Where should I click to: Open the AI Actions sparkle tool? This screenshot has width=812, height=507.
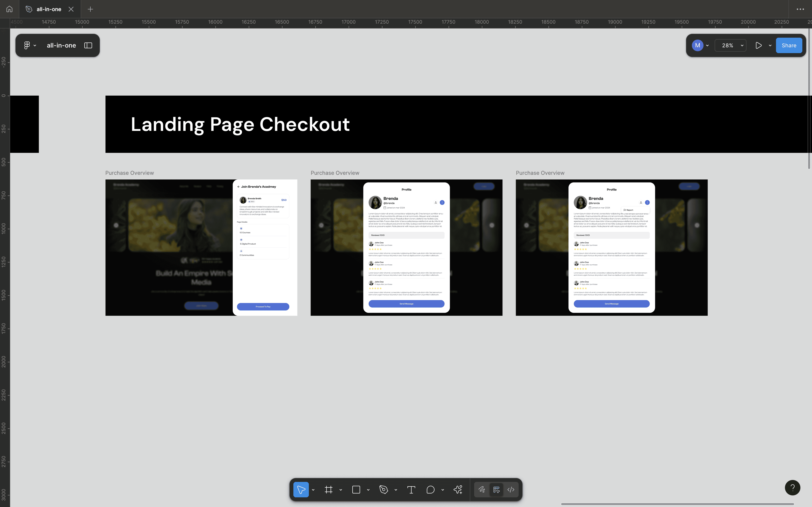(x=458, y=490)
